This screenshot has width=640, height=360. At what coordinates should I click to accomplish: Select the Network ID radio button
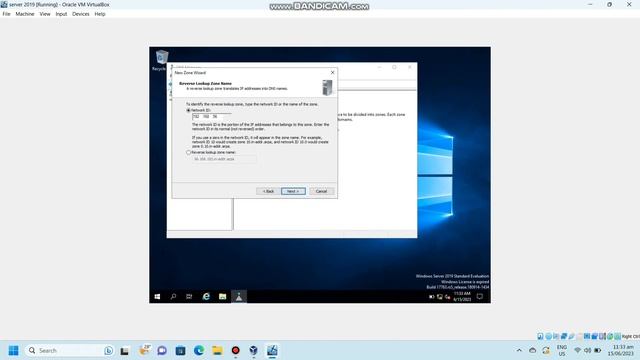click(189, 110)
